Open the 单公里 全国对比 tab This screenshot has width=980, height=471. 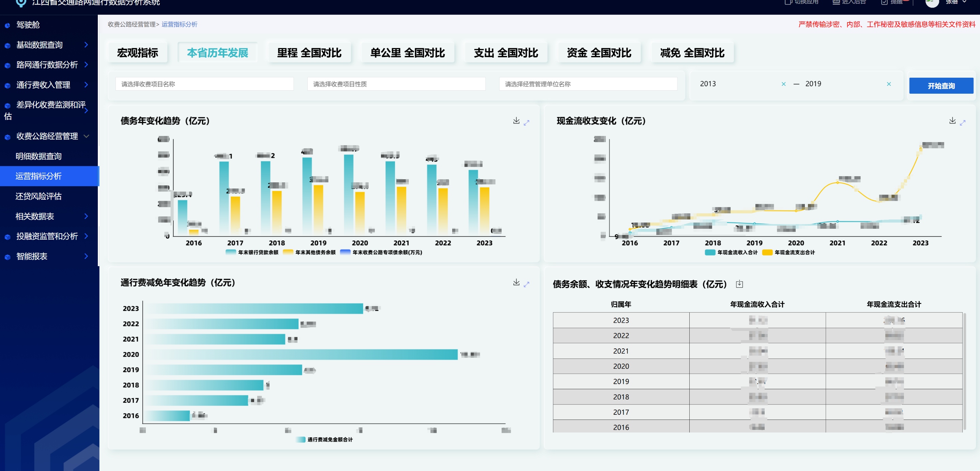pos(408,52)
